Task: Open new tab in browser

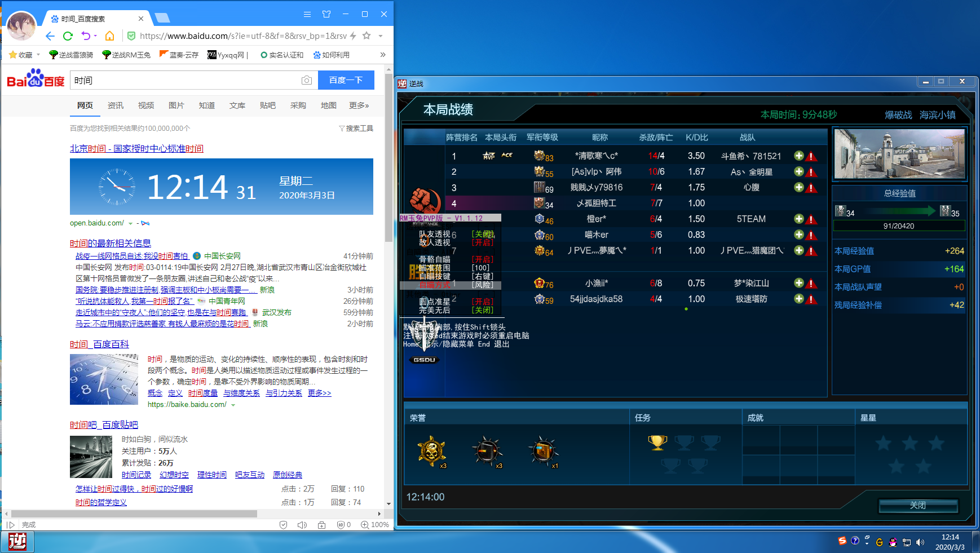Action: click(x=162, y=18)
